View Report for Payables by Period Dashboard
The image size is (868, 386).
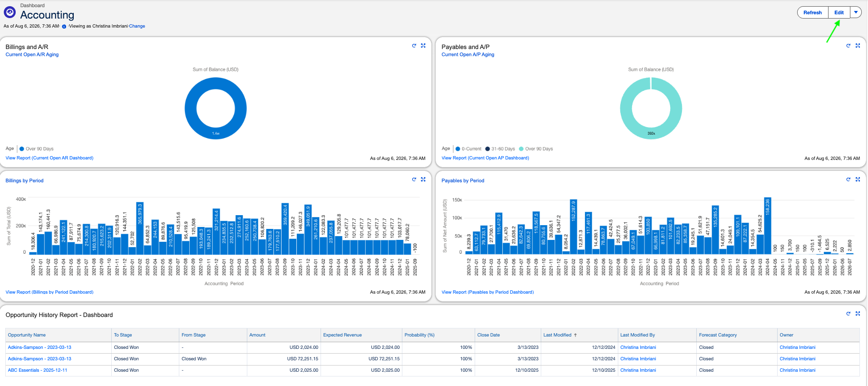coord(488,292)
